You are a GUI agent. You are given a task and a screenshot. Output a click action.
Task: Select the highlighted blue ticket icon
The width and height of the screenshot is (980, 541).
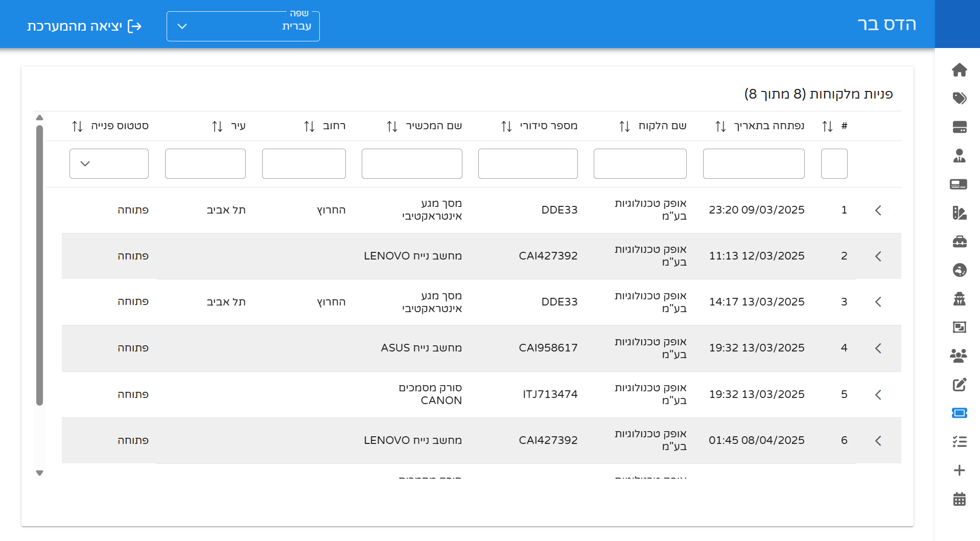tap(959, 413)
